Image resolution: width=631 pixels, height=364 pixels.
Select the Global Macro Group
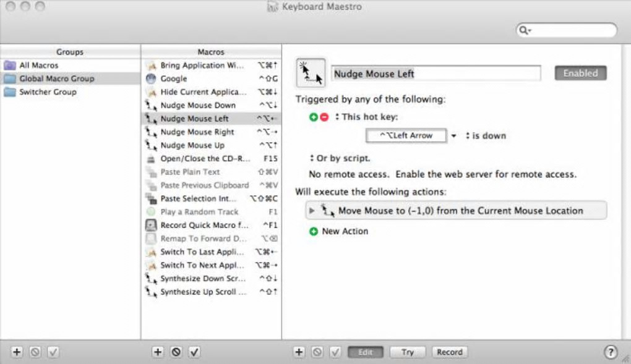71,78
